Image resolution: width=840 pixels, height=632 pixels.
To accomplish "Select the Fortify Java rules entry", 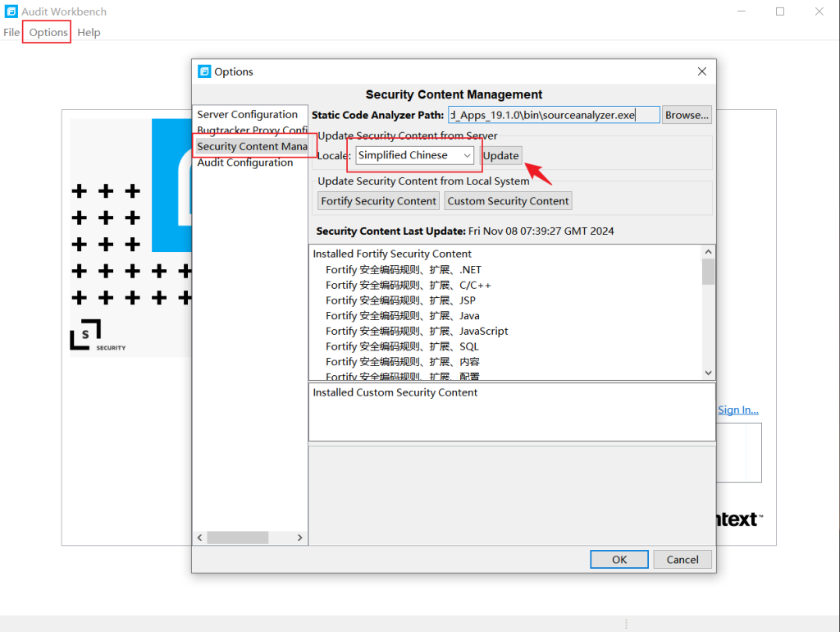I will point(402,316).
